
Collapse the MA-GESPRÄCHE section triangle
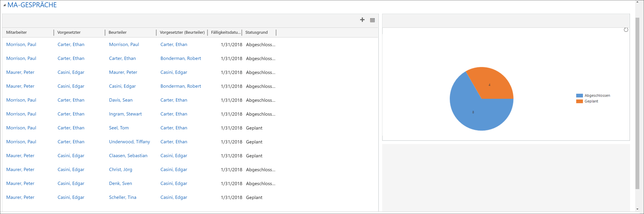(4, 5)
